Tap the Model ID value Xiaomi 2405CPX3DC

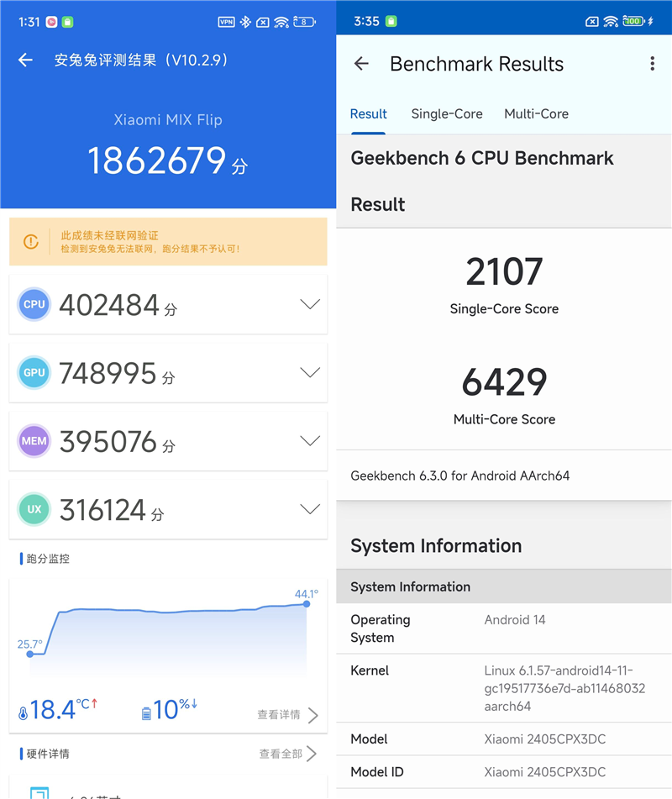coord(544,772)
